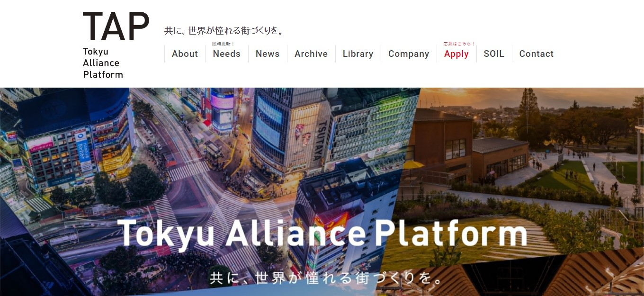Image resolution: width=644 pixels, height=296 pixels.
Task: Click the 随時更新！ label above Needs
Action: (224, 44)
